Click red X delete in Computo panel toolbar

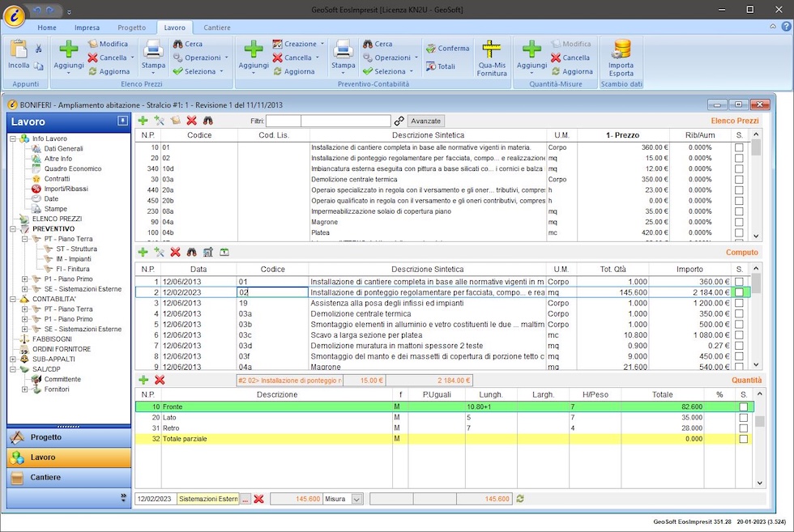[x=175, y=252]
